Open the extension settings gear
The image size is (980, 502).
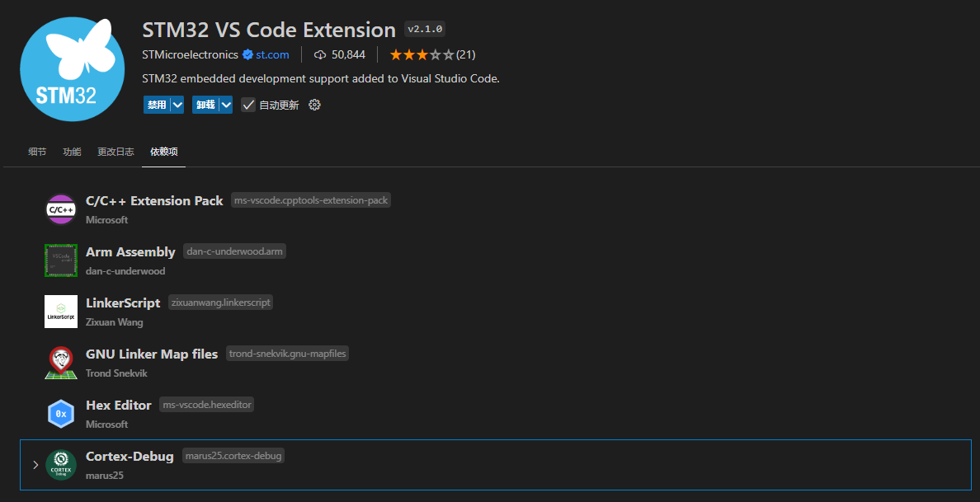click(315, 105)
